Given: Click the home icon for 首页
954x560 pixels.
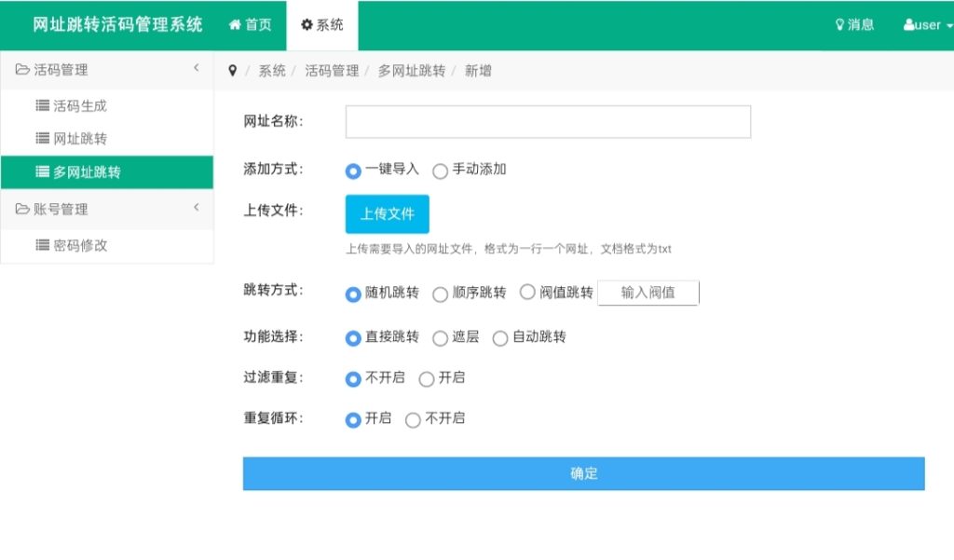Looking at the screenshot, I should tap(235, 25).
